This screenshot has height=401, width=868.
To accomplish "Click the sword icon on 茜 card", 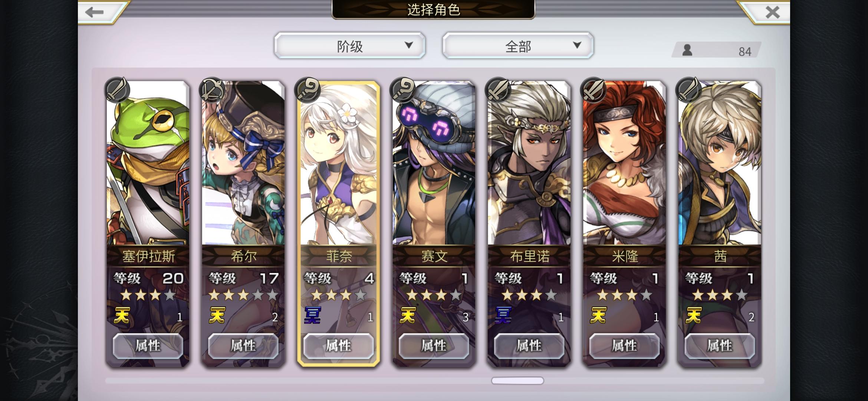I will (x=689, y=90).
